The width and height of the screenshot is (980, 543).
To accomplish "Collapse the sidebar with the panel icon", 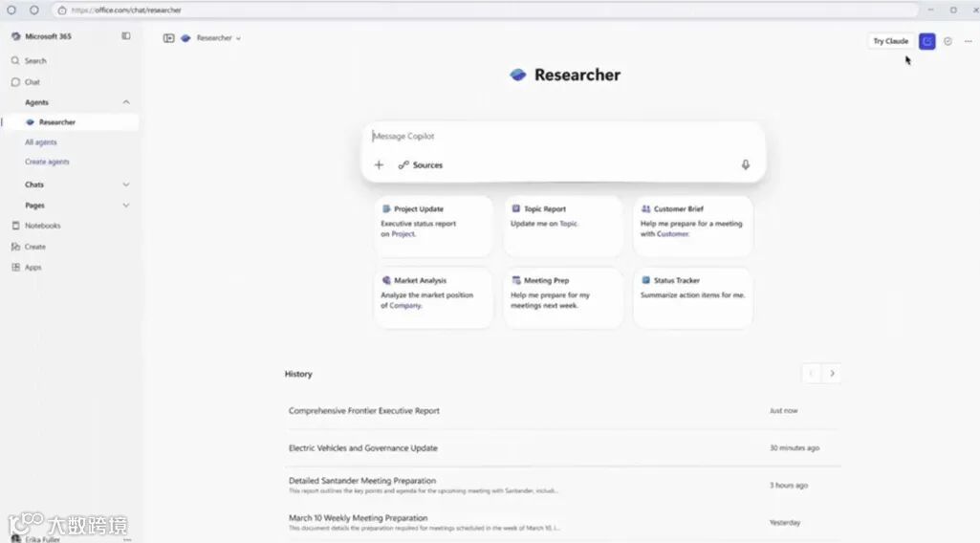I will point(125,36).
